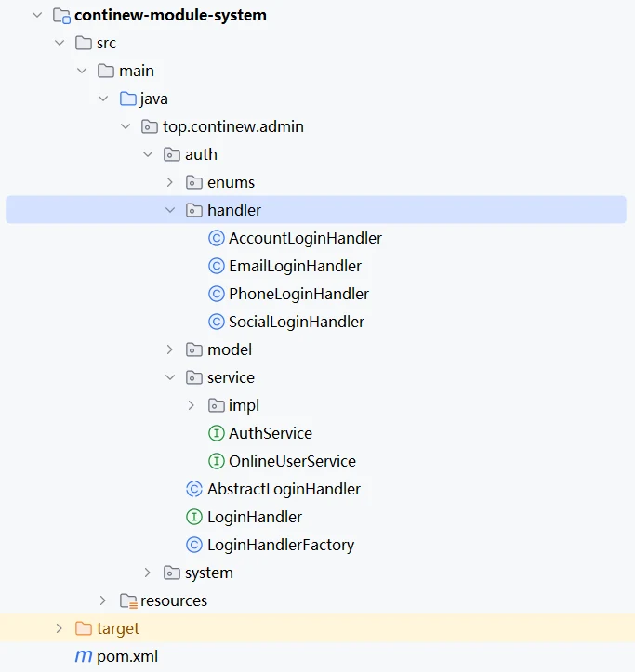The width and height of the screenshot is (635, 672).
Task: Click the continew-module-system module icon
Action: point(61,16)
